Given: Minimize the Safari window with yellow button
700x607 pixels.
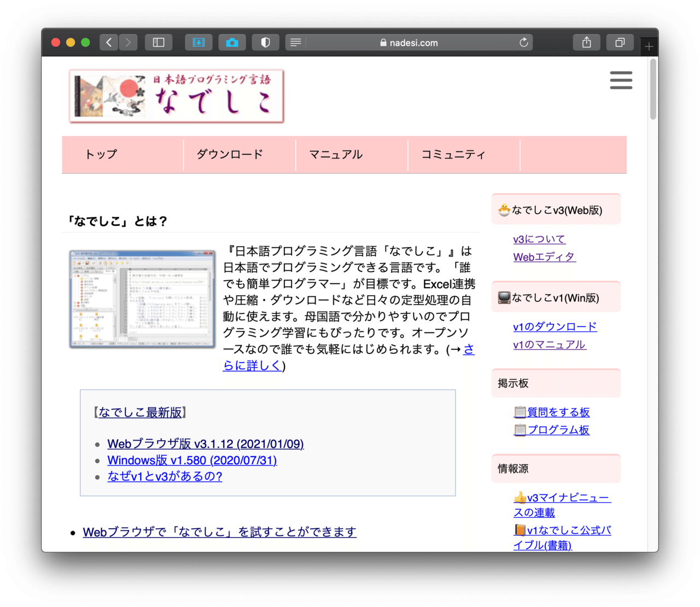Looking at the screenshot, I should [x=71, y=43].
